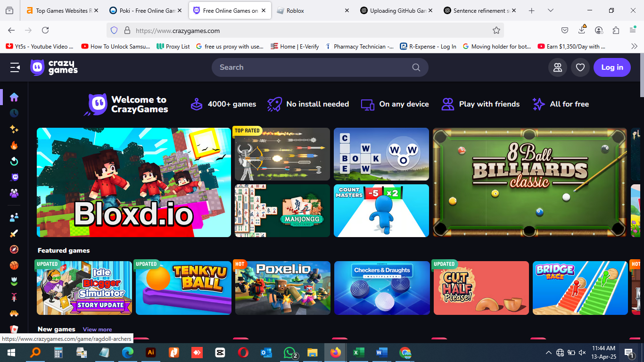Screen dimensions: 644x362
Task: Switch to the Uploading GitHub tab
Action: (396, 10)
